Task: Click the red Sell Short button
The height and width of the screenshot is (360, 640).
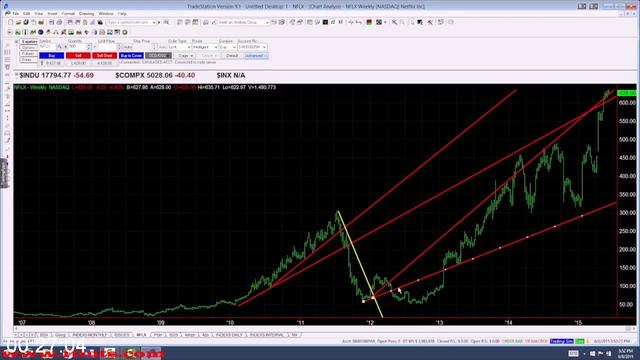Action: point(104,56)
